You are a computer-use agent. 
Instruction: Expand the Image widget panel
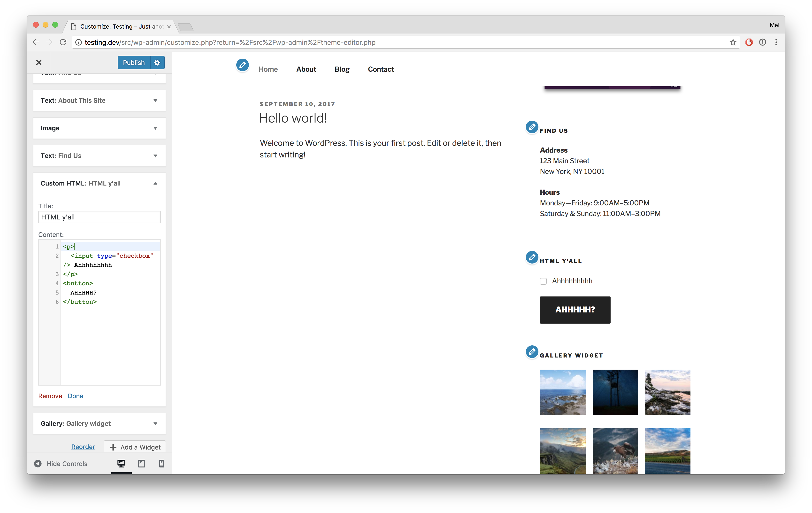[99, 128]
